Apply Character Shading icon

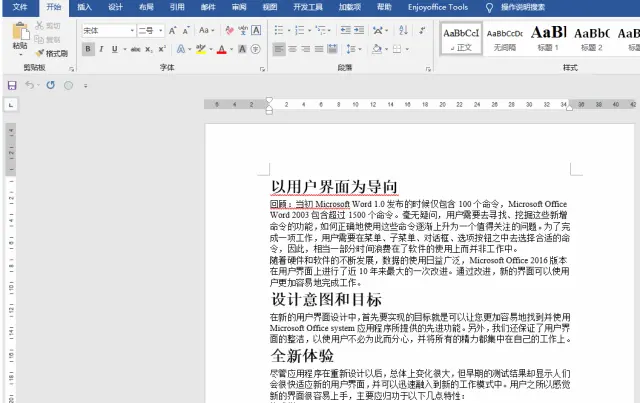[x=242, y=49]
